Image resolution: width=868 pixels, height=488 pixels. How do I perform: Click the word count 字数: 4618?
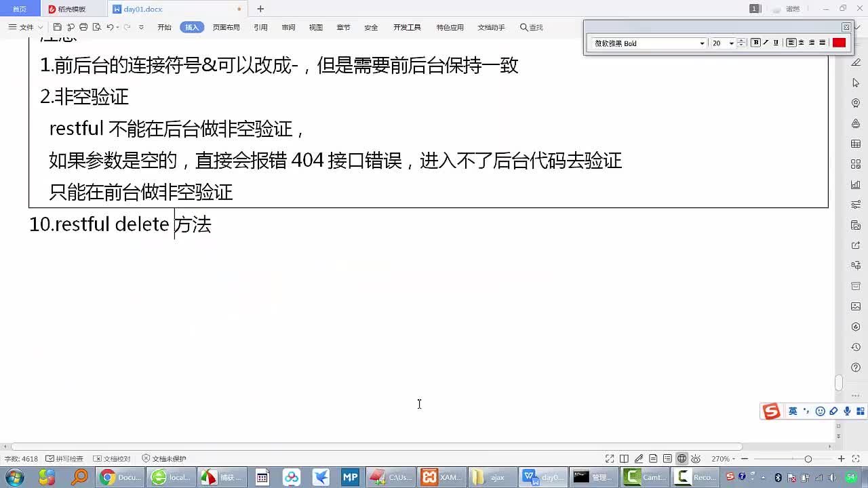21,459
